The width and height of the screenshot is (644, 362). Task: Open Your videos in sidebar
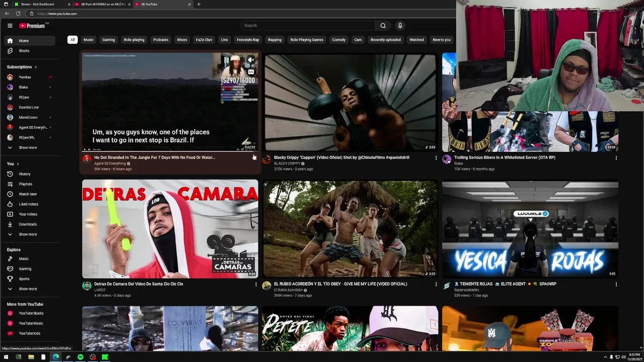[30, 214]
